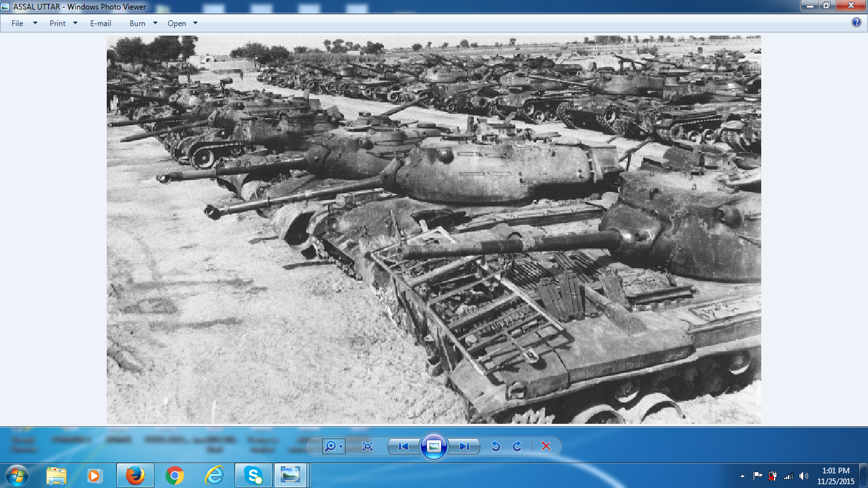Viewport: 868px width, 488px height.
Task: Delete the photo with the red X
Action: point(546,447)
